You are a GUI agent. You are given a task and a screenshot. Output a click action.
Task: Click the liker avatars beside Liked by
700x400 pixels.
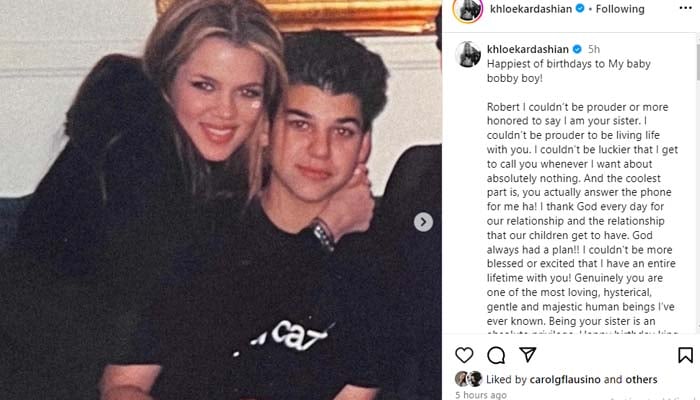pos(469,379)
